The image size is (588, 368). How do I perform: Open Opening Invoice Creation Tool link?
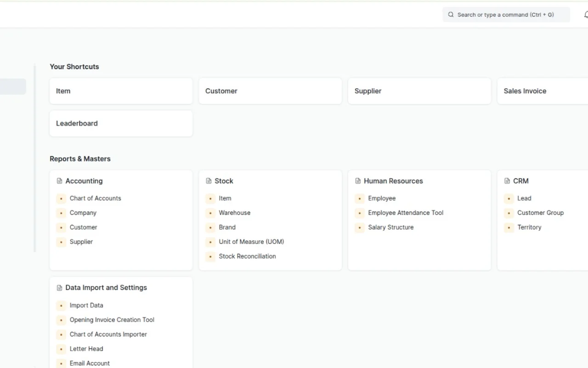tap(112, 320)
